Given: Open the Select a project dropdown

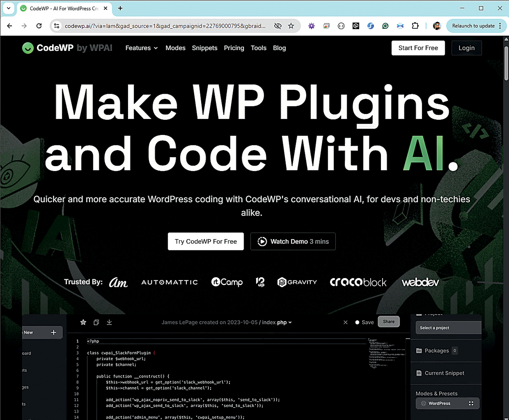Looking at the screenshot, I should [x=448, y=328].
